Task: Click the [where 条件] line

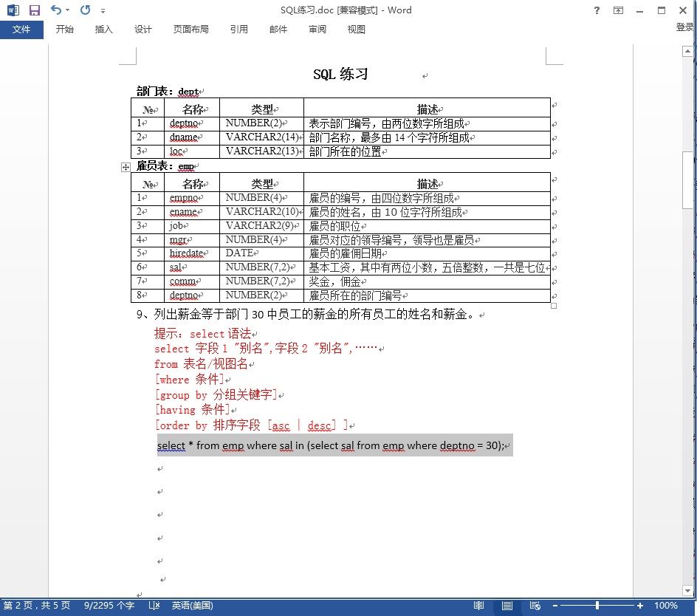Action: (x=189, y=380)
